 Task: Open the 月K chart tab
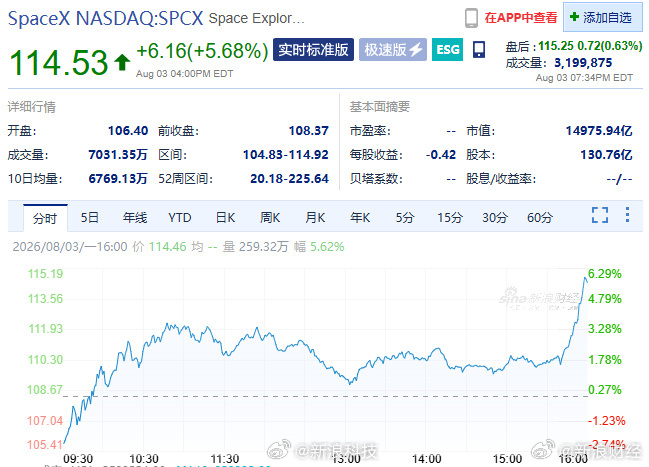315,217
